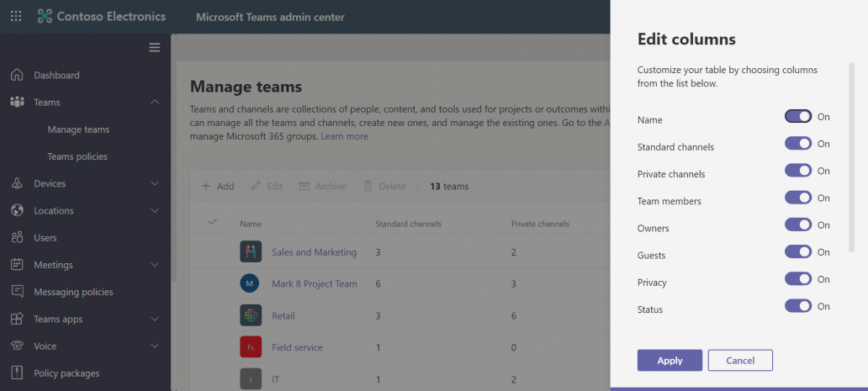This screenshot has height=391, width=868.
Task: Open Policy packages in sidebar
Action: coord(66,373)
